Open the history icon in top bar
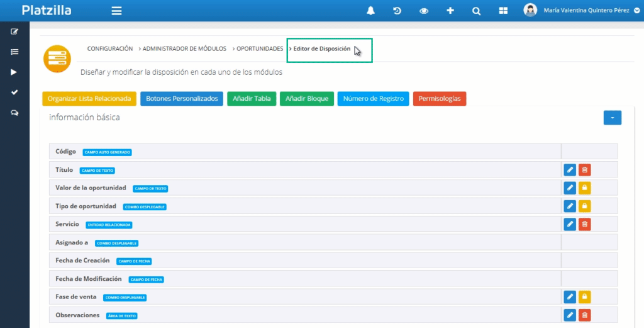644x328 pixels. click(x=397, y=11)
